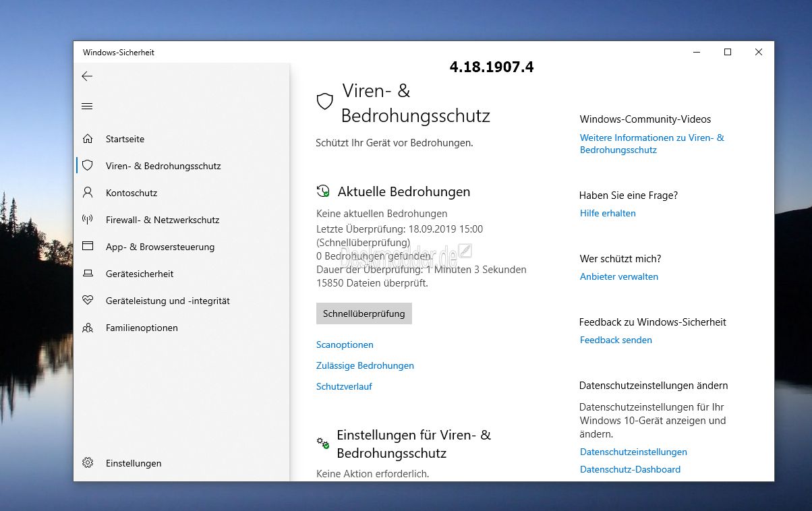812x511 pixels.
Task: Click the Gerätesicherheit laptop icon
Action: 87,274
